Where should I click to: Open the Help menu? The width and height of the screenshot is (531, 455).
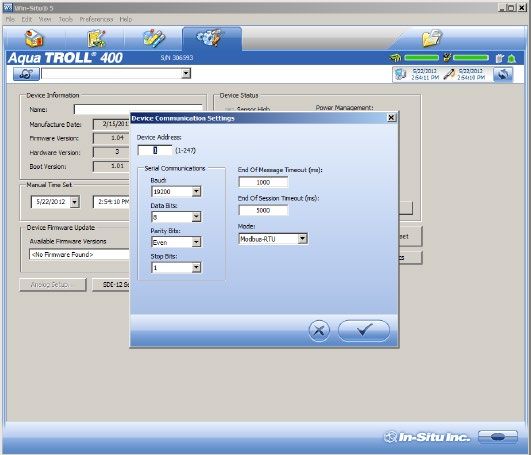(x=126, y=19)
